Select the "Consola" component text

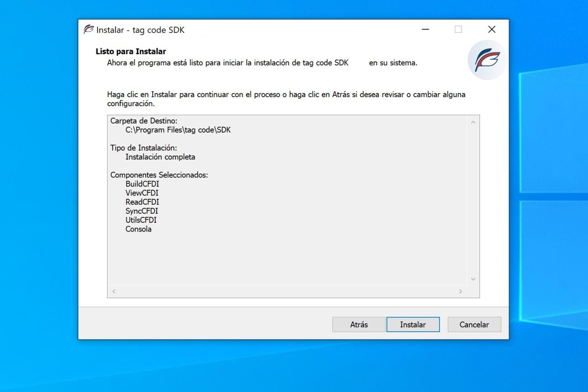tap(139, 229)
